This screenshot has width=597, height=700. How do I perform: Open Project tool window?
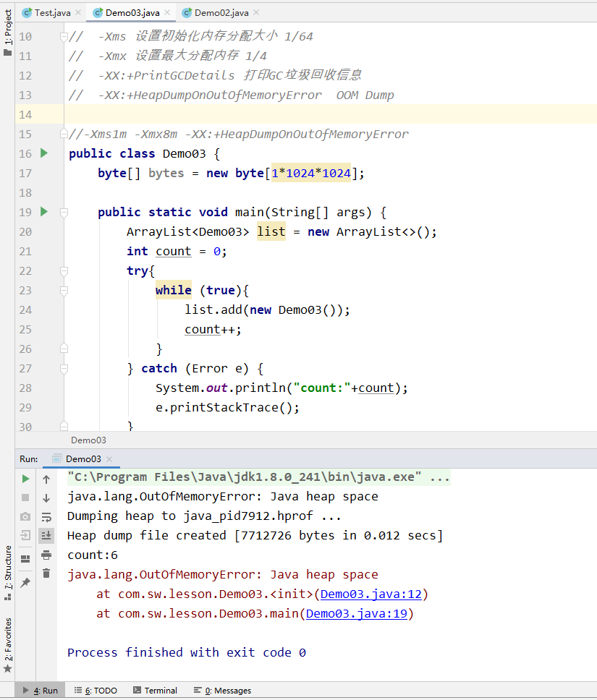pyautogui.click(x=7, y=32)
